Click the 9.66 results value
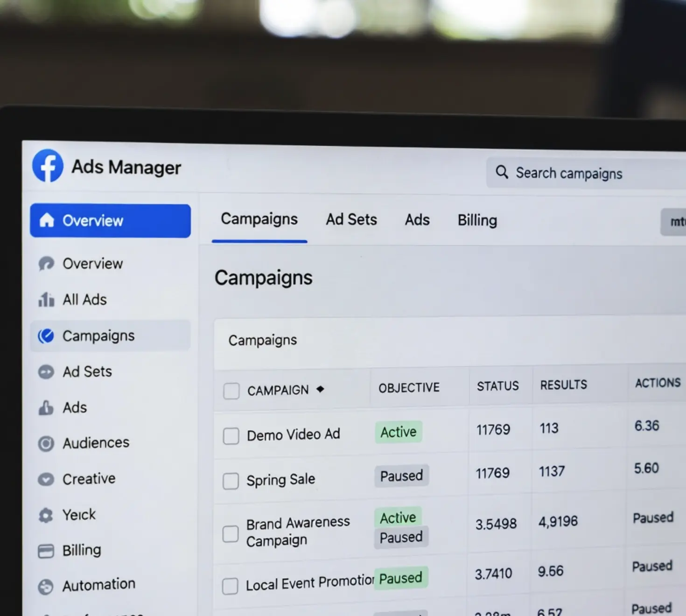The width and height of the screenshot is (686, 616). (x=550, y=571)
